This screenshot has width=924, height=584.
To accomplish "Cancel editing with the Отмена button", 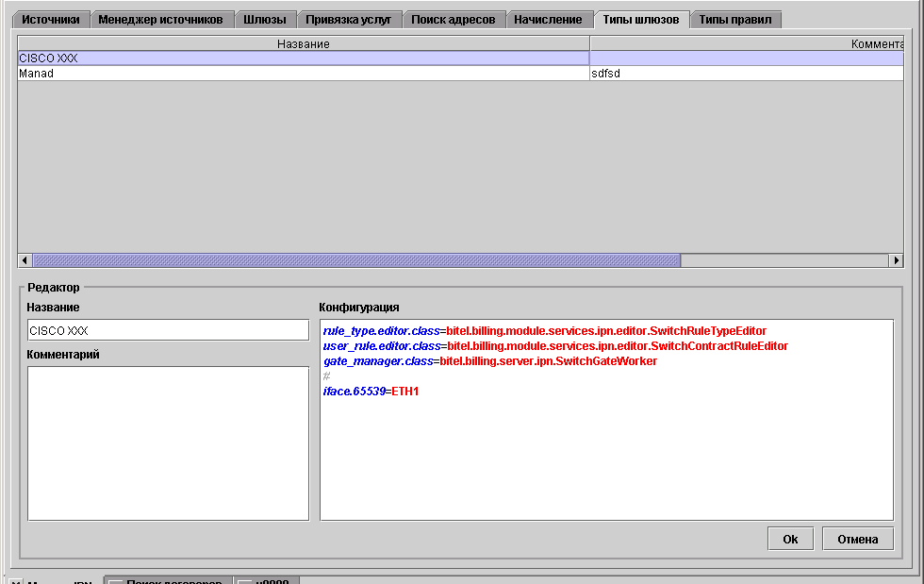I will pyautogui.click(x=857, y=539).
